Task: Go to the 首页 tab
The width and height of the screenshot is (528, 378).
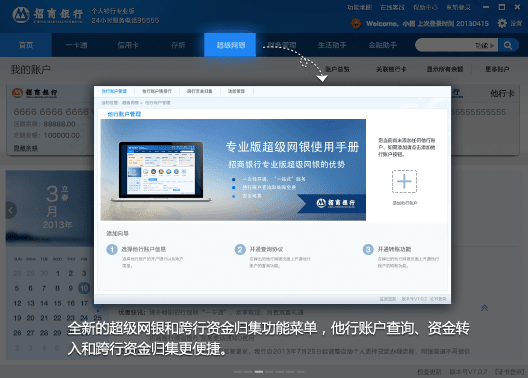Action: click(x=26, y=45)
